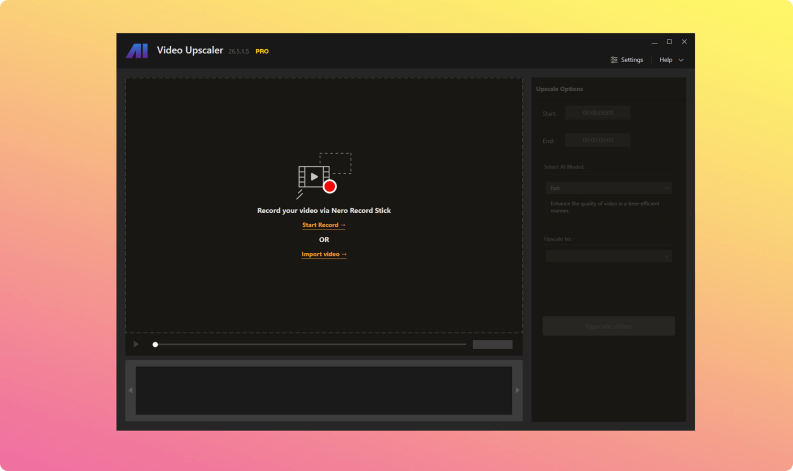Click the Nero AI logo icon
The height and width of the screenshot is (471, 793).
(x=137, y=51)
